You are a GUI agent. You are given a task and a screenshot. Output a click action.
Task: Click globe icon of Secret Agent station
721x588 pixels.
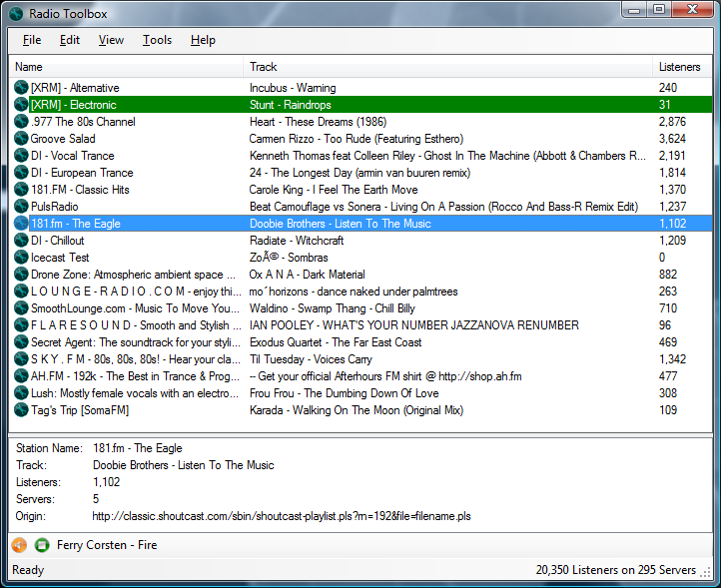[21, 342]
